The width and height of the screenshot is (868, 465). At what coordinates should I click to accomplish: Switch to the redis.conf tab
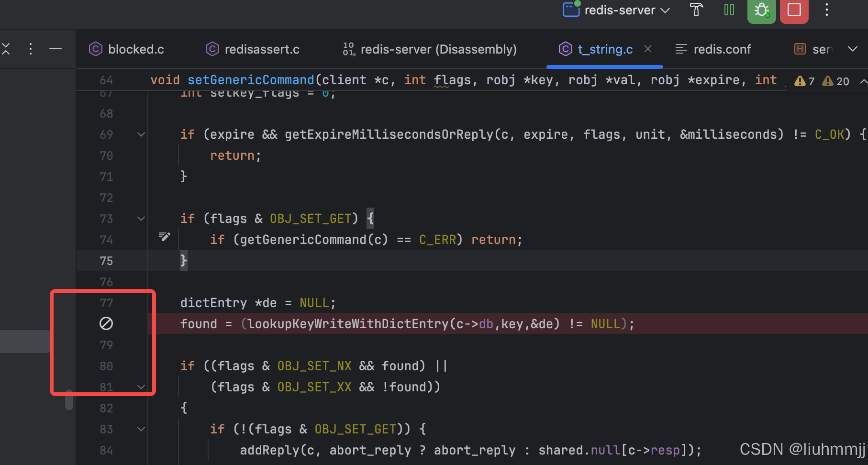(x=712, y=49)
